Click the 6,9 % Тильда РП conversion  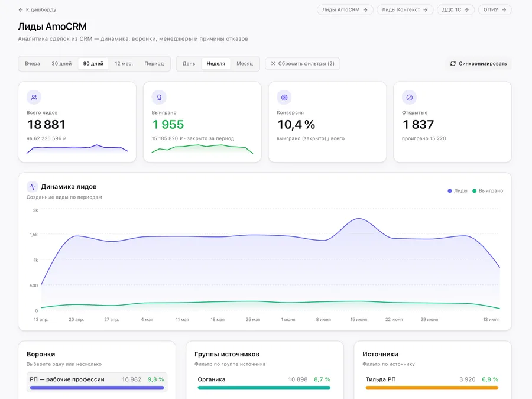pyautogui.click(x=490, y=379)
